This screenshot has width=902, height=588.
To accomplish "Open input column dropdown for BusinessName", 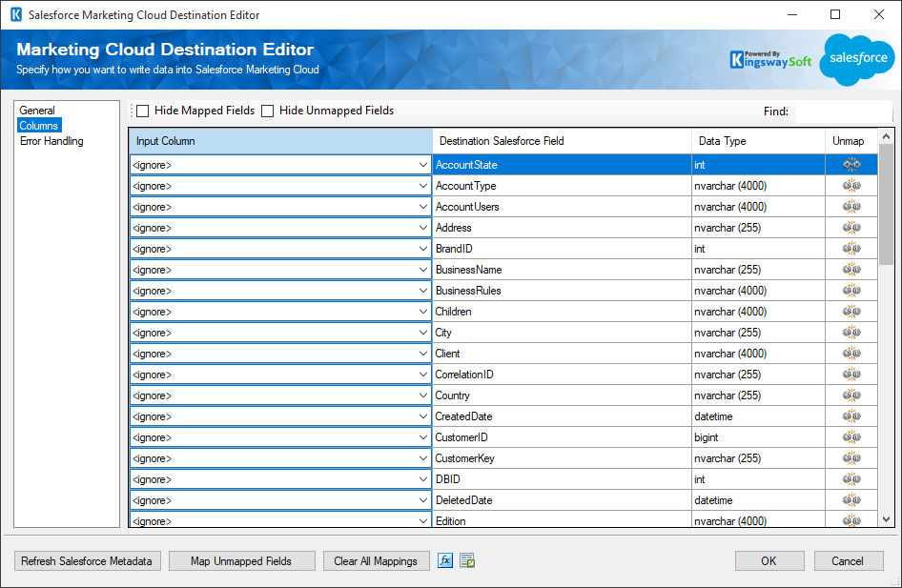I will click(x=423, y=270).
